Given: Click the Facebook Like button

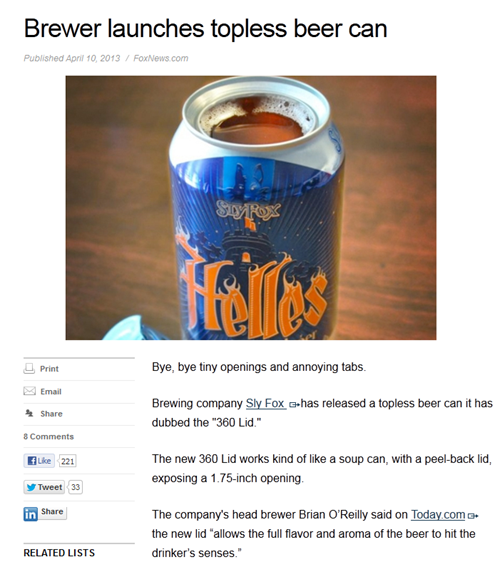Looking at the screenshot, I should pos(39,461).
